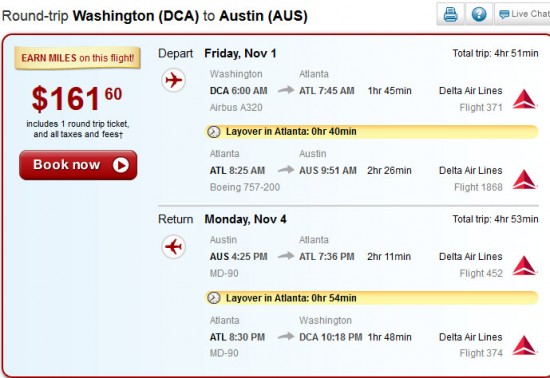Click clock icon in 0hr 40min layover bar

[x=214, y=132]
